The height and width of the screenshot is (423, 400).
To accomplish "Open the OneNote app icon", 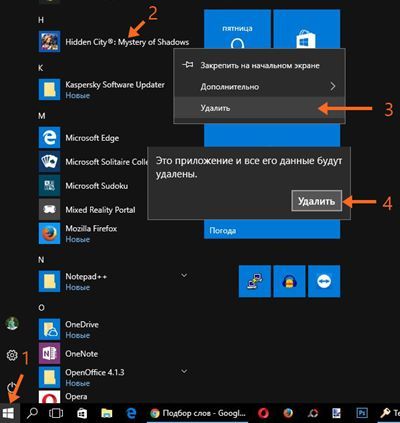I will coord(49,353).
